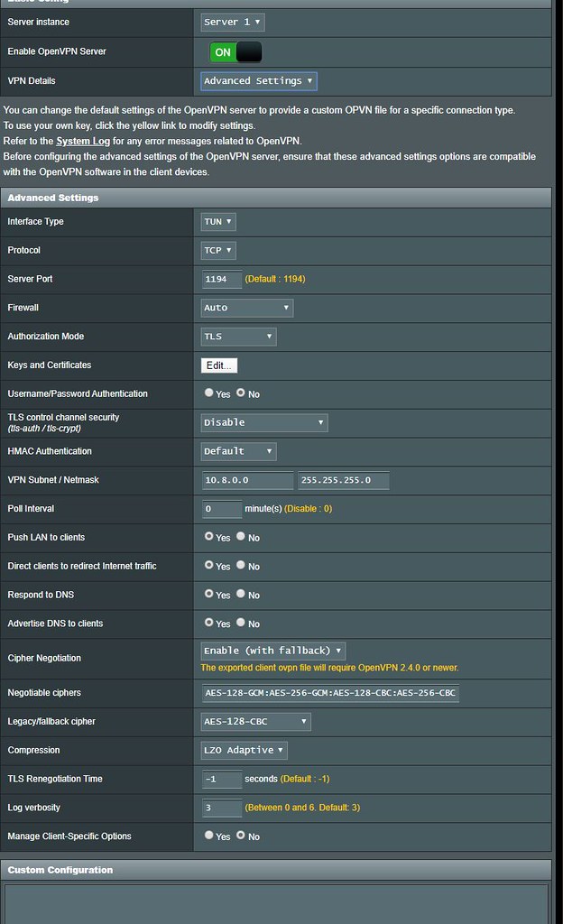Click the TLS Renegotiation Time field
Screen dimensions: 563x924
222,779
